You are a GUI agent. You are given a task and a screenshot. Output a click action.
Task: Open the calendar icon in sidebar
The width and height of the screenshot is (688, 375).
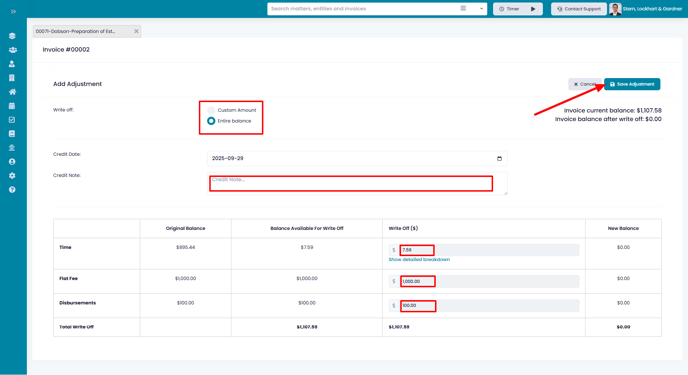(x=12, y=106)
